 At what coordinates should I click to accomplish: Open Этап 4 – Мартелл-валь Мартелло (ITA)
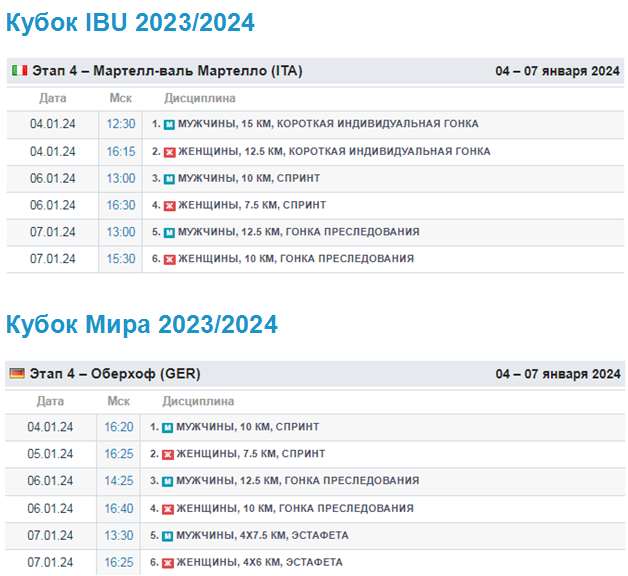pyautogui.click(x=167, y=70)
